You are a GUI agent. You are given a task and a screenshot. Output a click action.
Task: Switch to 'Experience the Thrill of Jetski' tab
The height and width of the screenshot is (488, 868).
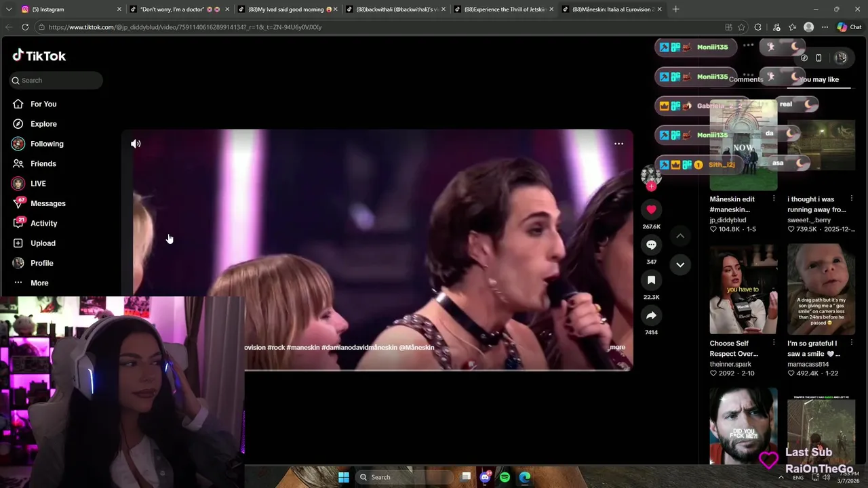tap(503, 9)
